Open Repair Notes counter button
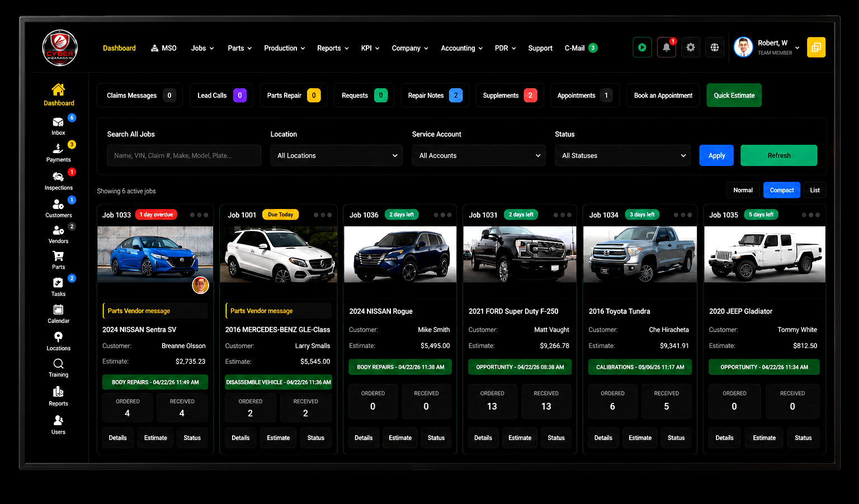The image size is (859, 504). 435,96
